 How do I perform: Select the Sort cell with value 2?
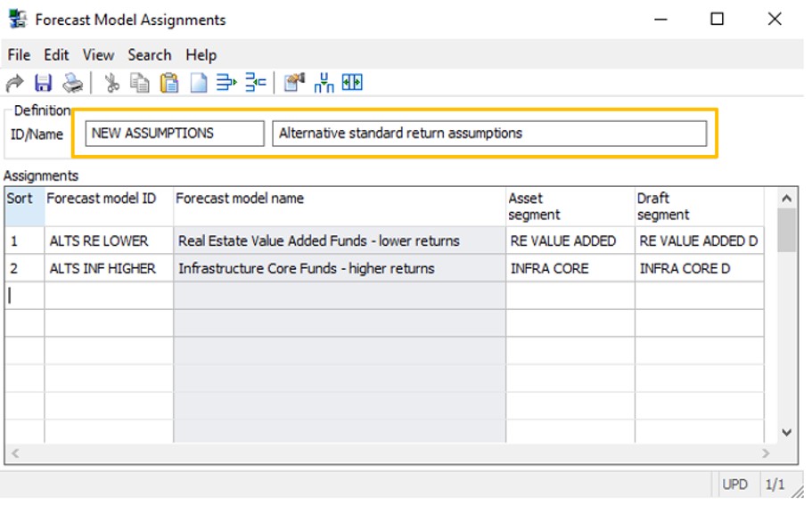[x=24, y=268]
